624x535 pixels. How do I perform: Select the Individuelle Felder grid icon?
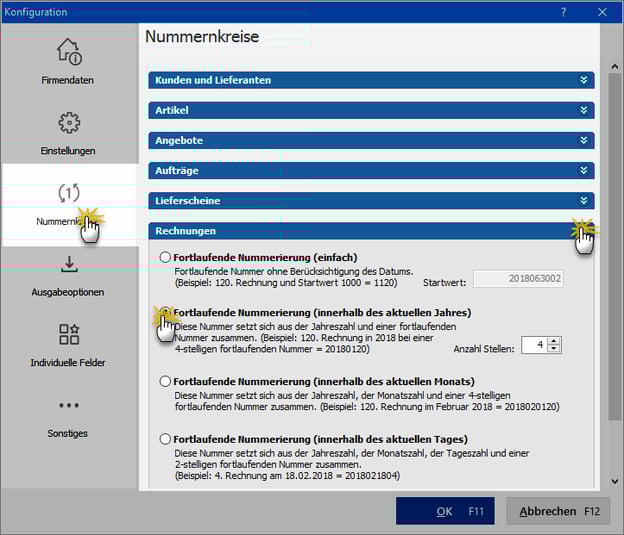pyautogui.click(x=68, y=334)
